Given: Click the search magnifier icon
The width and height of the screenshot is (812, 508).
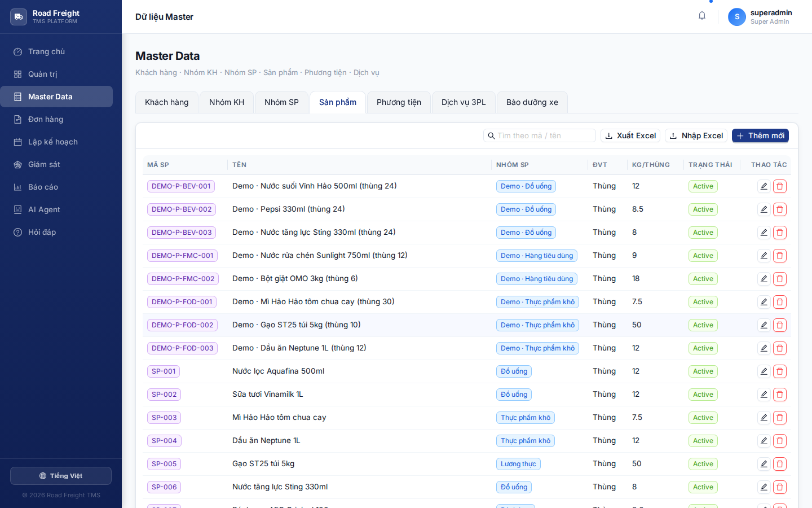Looking at the screenshot, I should click(x=491, y=135).
